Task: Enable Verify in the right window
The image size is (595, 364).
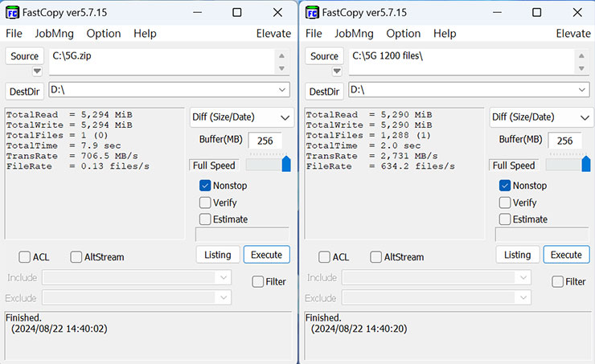Action: [x=505, y=202]
